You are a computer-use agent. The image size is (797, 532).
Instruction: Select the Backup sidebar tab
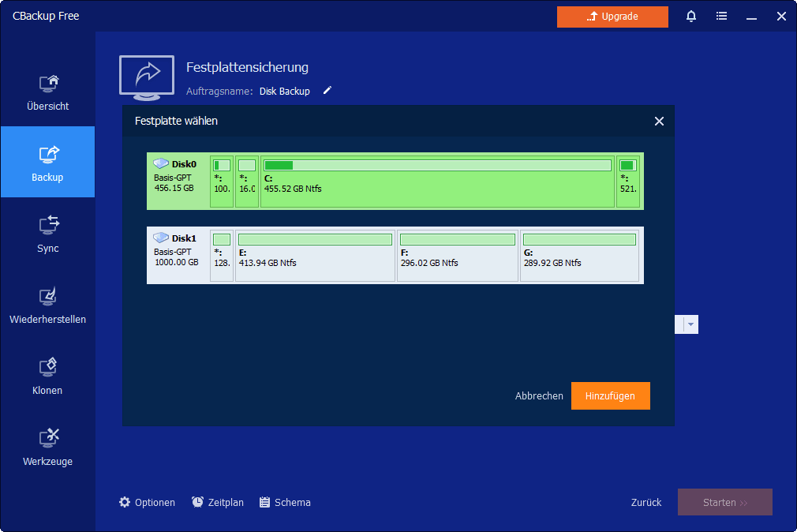click(47, 162)
